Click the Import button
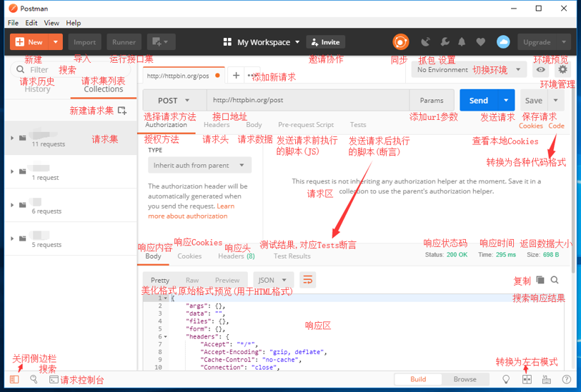Screen dimensions: 581x392 point(84,42)
